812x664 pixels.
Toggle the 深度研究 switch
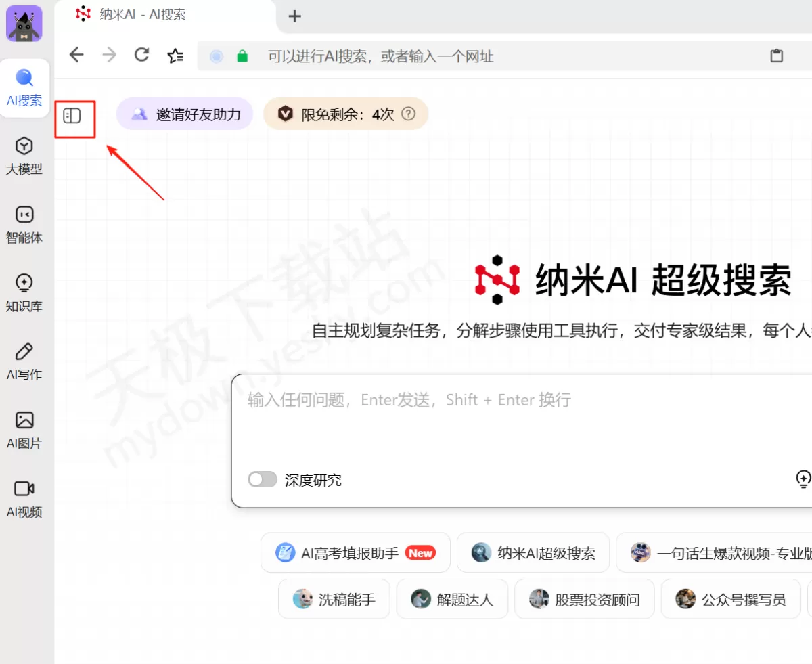[x=263, y=480]
